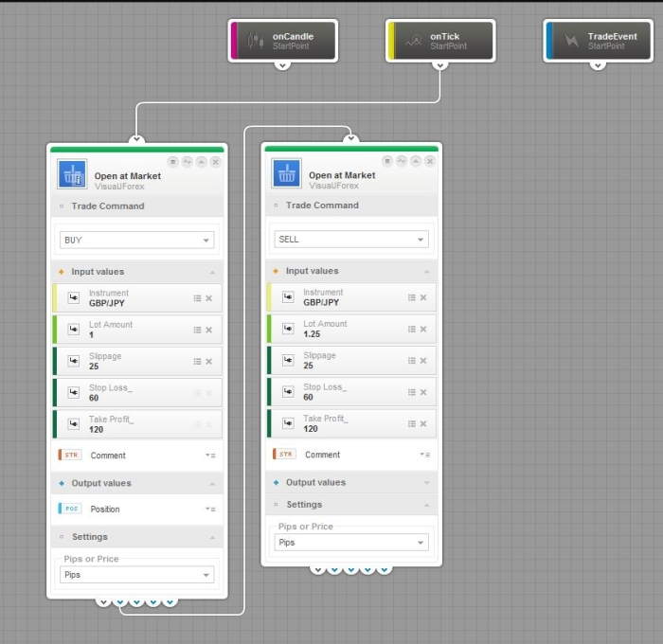Open the BUY trade command dropdown
663x644 pixels.
pos(137,240)
